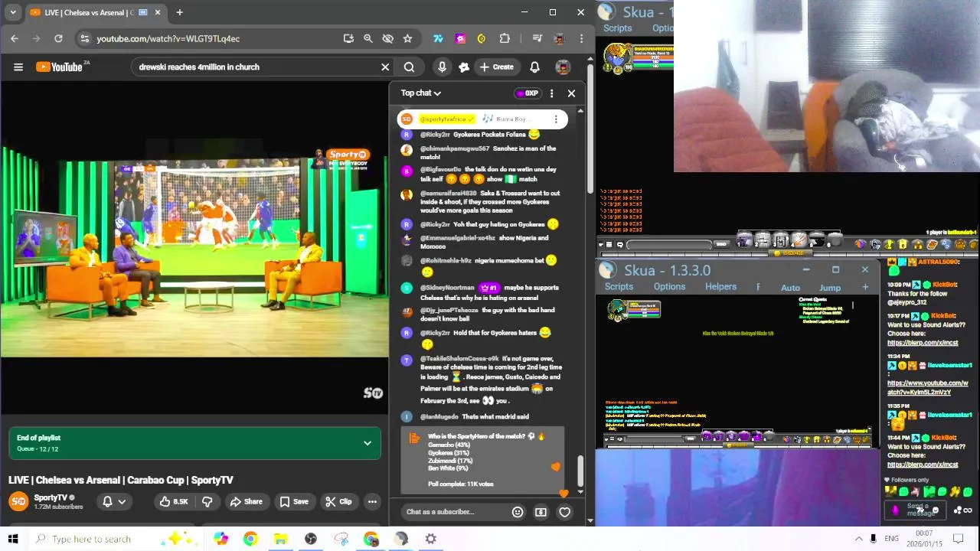Reload the page in Chrome
The width and height of the screenshot is (980, 551).
58,38
